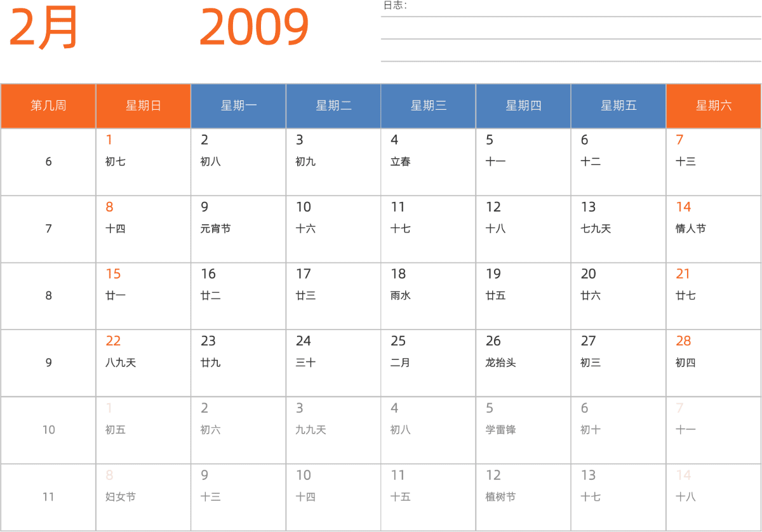Screen dimensions: 762x532
Task: Click the 廿二 lunar label
Action: 211,296
